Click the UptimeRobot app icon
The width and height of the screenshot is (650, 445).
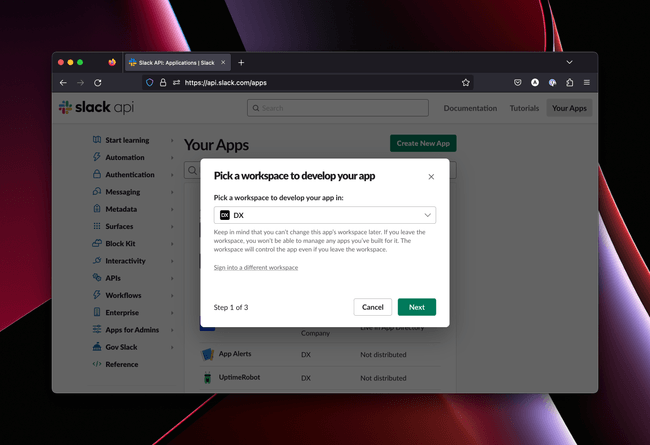pos(207,378)
